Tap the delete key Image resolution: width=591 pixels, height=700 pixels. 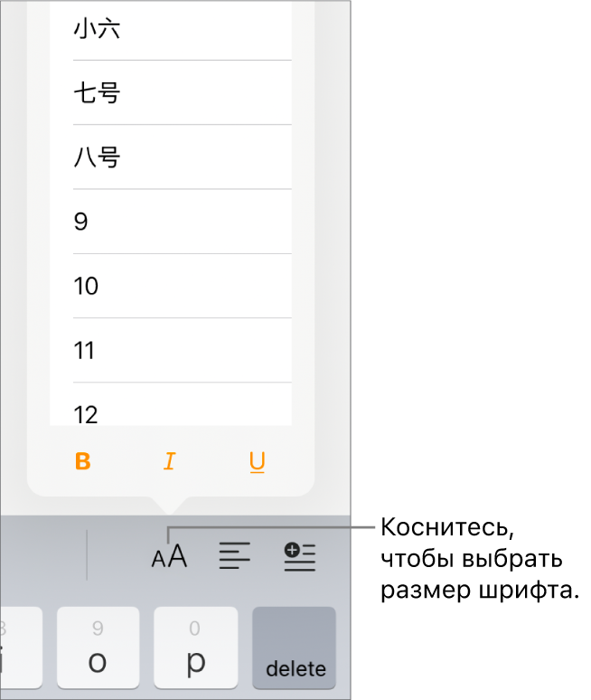[x=294, y=648]
